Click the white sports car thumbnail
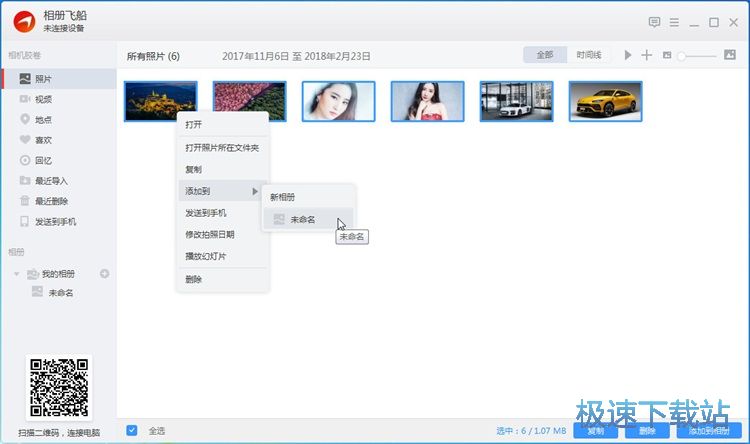 pos(517,101)
